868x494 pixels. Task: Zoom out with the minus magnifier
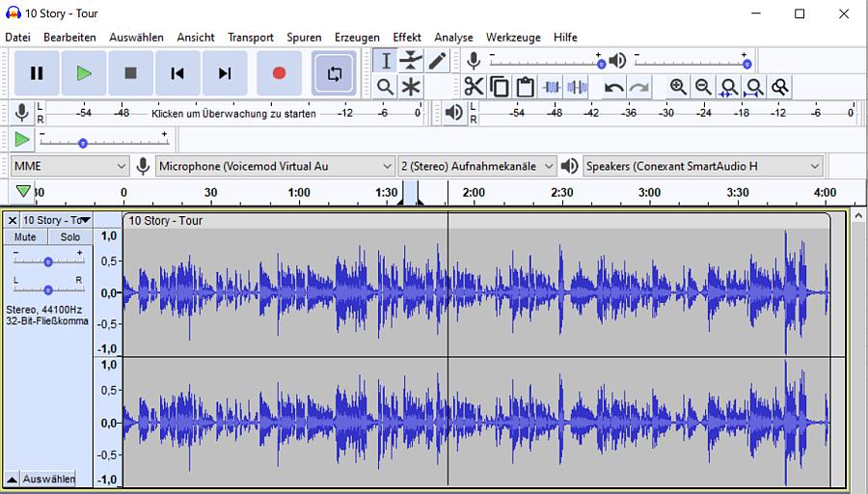click(x=704, y=87)
